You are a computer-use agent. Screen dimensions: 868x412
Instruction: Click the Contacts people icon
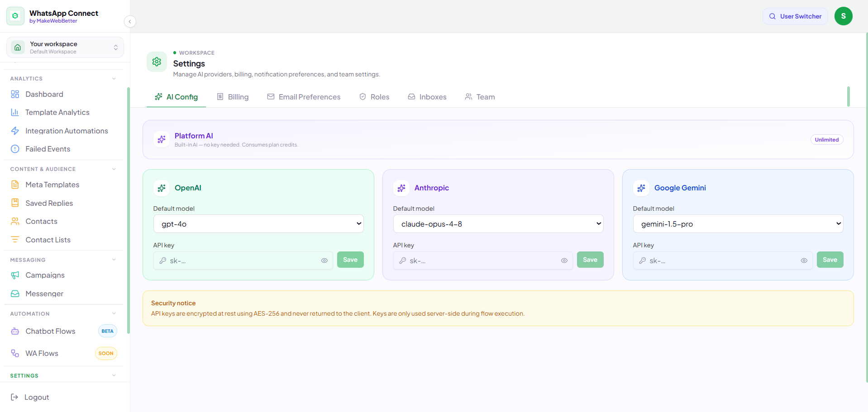pos(15,221)
